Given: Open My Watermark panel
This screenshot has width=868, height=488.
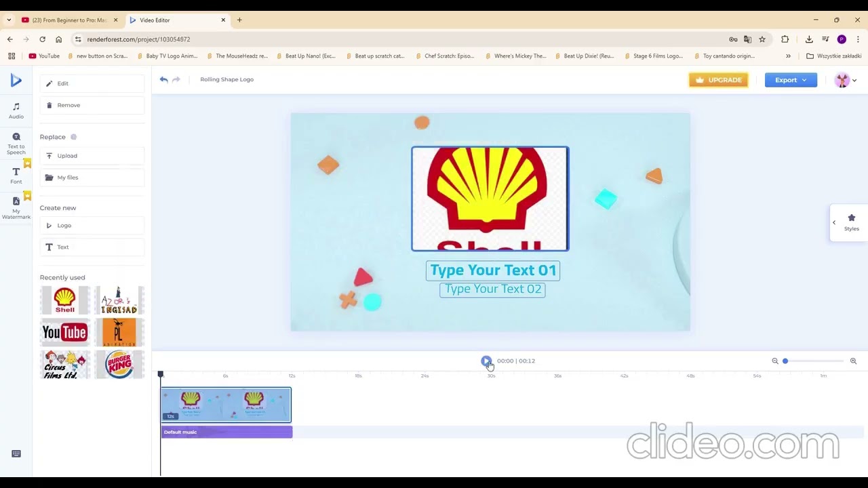Looking at the screenshot, I should (x=16, y=207).
